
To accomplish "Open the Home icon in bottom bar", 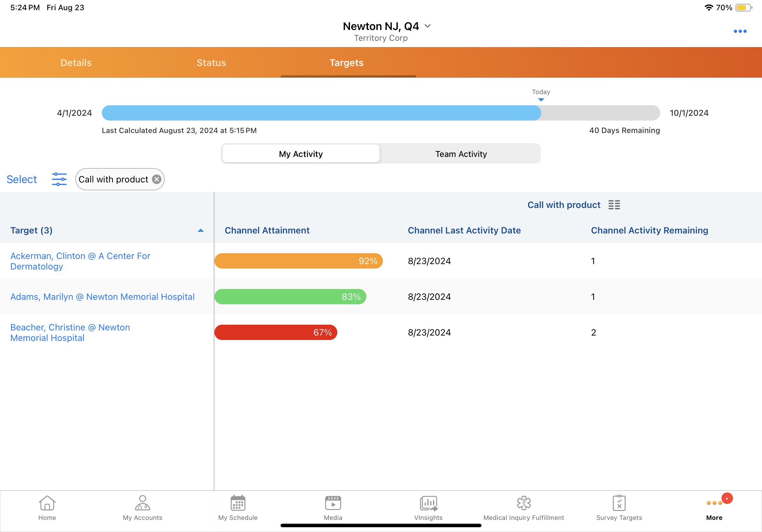I will (47, 504).
